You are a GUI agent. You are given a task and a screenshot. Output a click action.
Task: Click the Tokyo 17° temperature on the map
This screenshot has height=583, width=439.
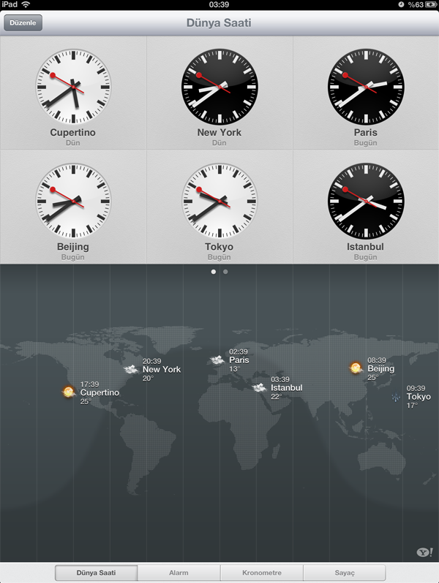point(412,405)
